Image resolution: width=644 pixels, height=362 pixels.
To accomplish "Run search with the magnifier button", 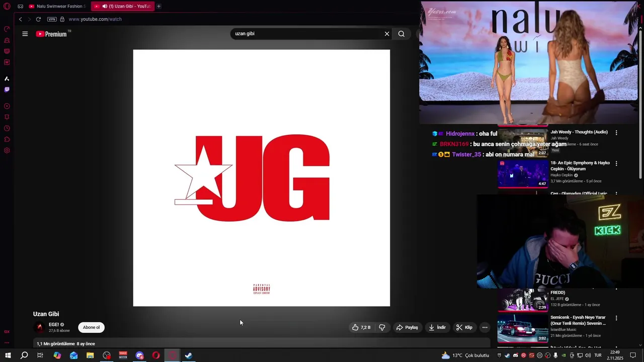I will pyautogui.click(x=401, y=34).
